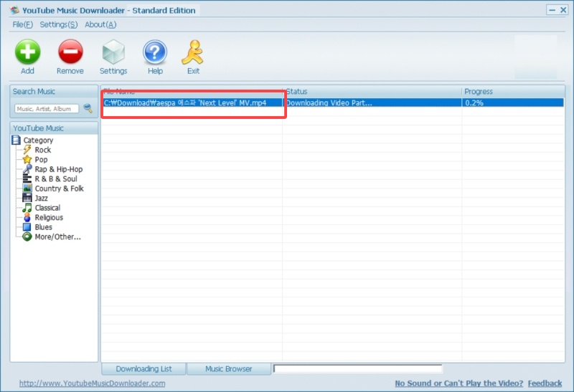Switch to the Downloading List tab

click(x=143, y=369)
